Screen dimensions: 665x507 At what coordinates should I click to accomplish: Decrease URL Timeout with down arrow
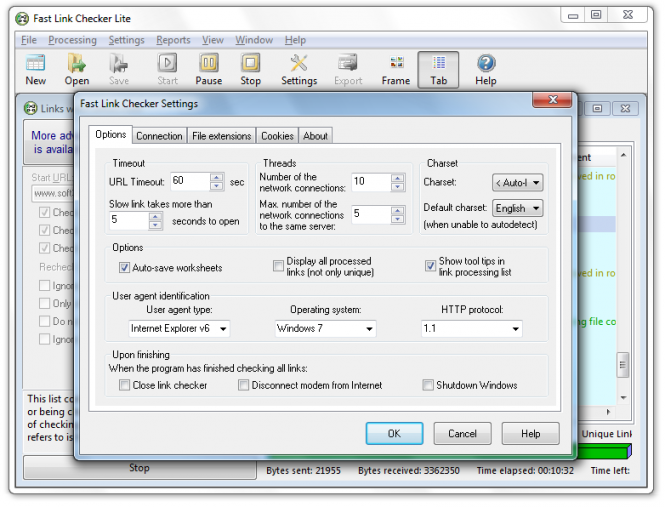point(217,186)
